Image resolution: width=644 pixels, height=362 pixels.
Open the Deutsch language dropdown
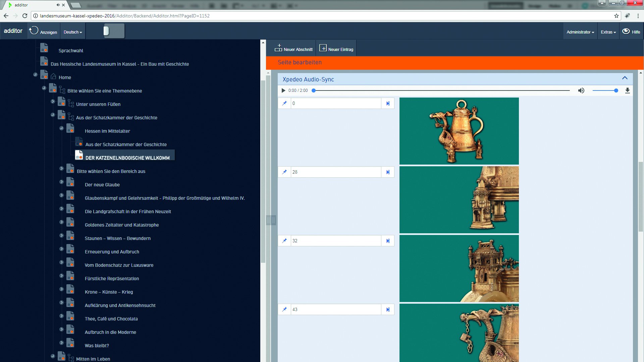pos(73,32)
